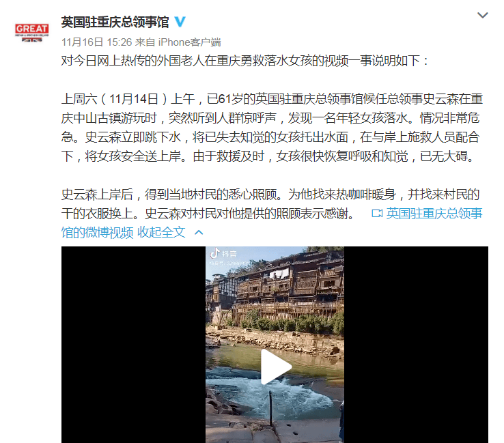Open the 英国驻重庆总领事馆 account name
The image size is (504, 443).
[x=115, y=22]
